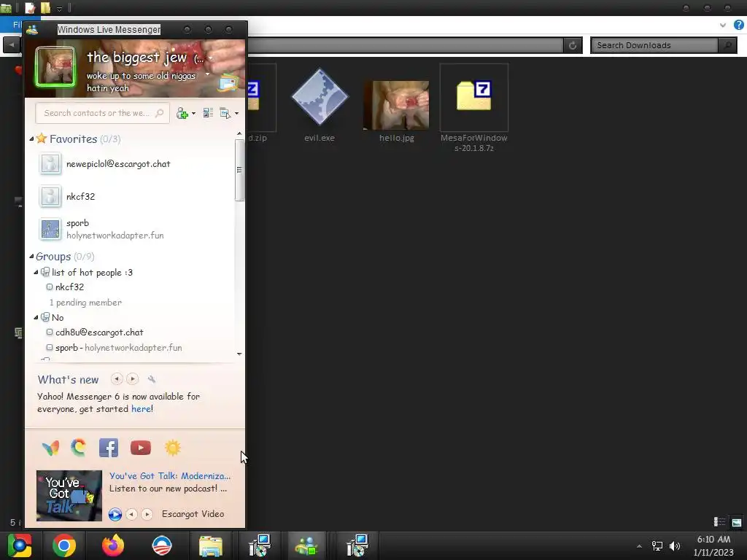Click the Add a contact icon

coord(182,113)
